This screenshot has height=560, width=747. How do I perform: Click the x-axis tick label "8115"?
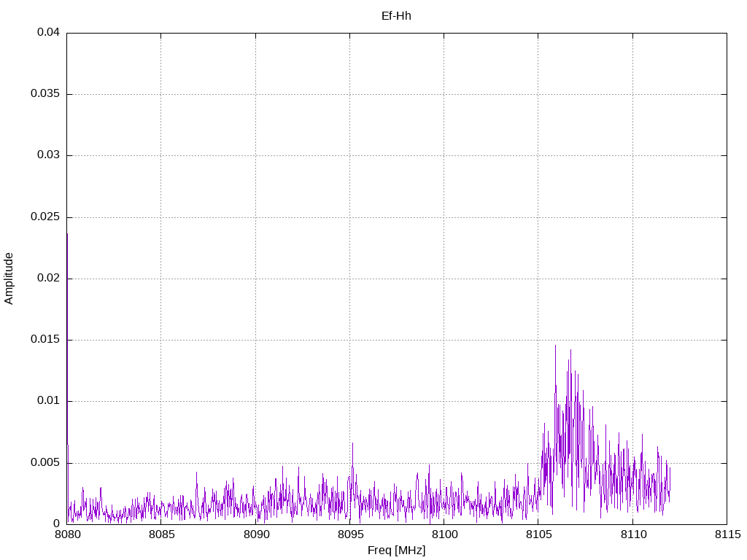tap(727, 534)
